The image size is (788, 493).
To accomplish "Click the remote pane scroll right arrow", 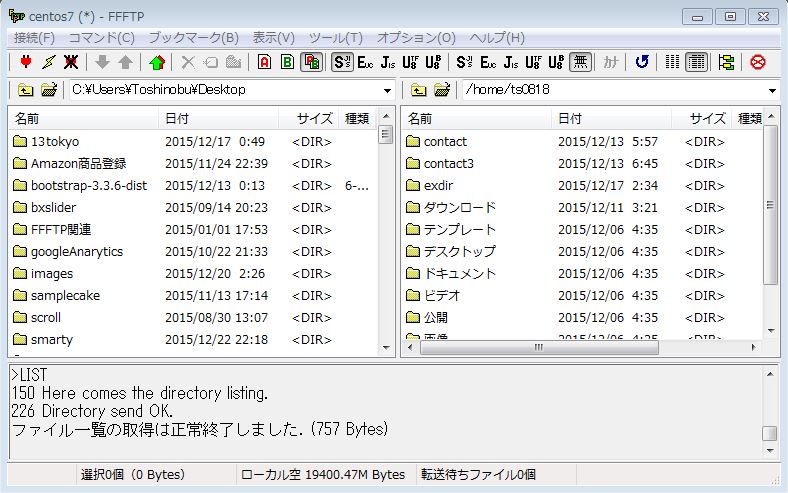I will (753, 347).
